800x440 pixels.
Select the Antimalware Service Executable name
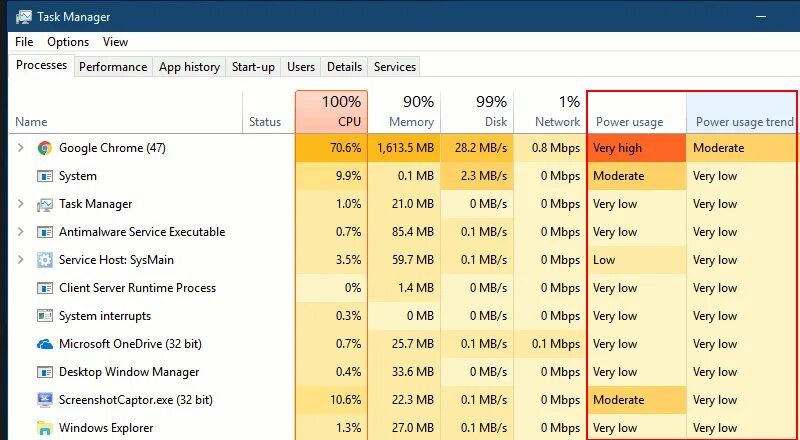tap(142, 232)
